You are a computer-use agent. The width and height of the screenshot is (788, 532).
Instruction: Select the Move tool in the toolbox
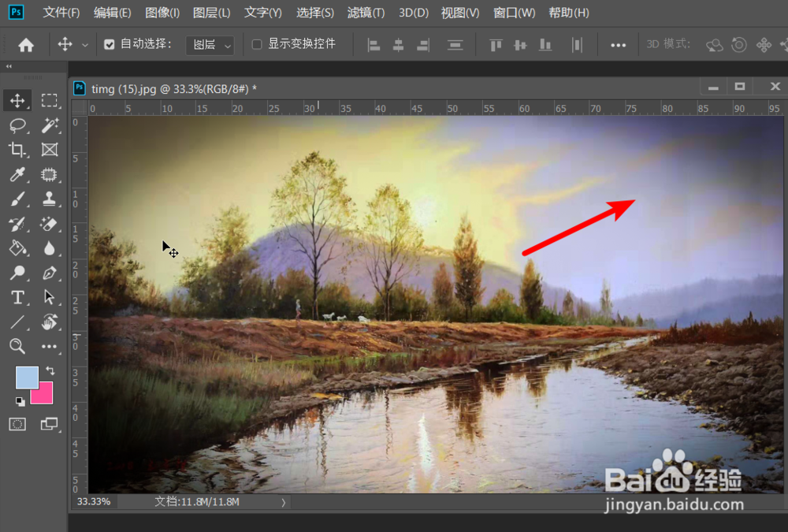tap(17, 101)
